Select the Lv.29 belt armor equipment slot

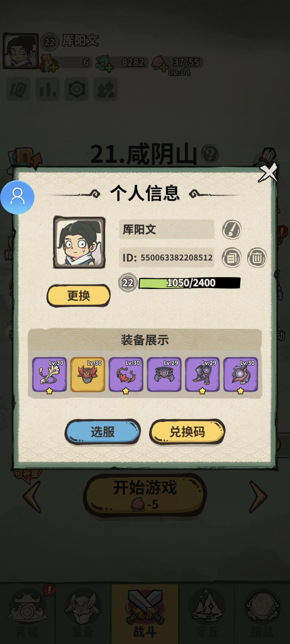click(x=164, y=374)
